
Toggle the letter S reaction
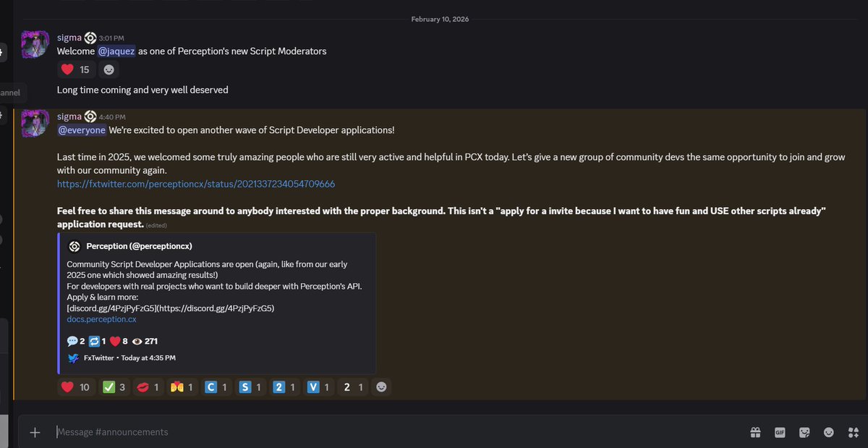pos(250,387)
